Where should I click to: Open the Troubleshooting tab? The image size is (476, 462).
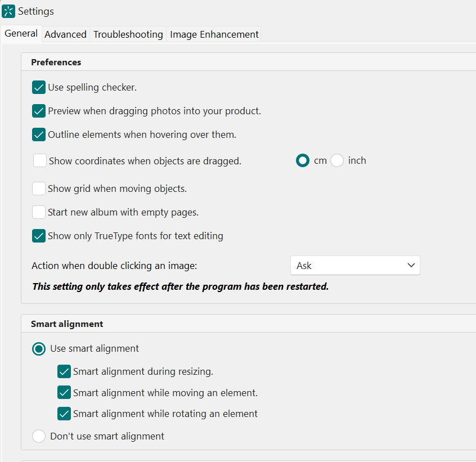(x=128, y=34)
